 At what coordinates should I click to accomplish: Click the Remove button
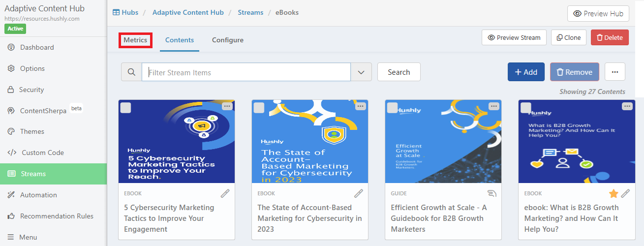point(574,72)
